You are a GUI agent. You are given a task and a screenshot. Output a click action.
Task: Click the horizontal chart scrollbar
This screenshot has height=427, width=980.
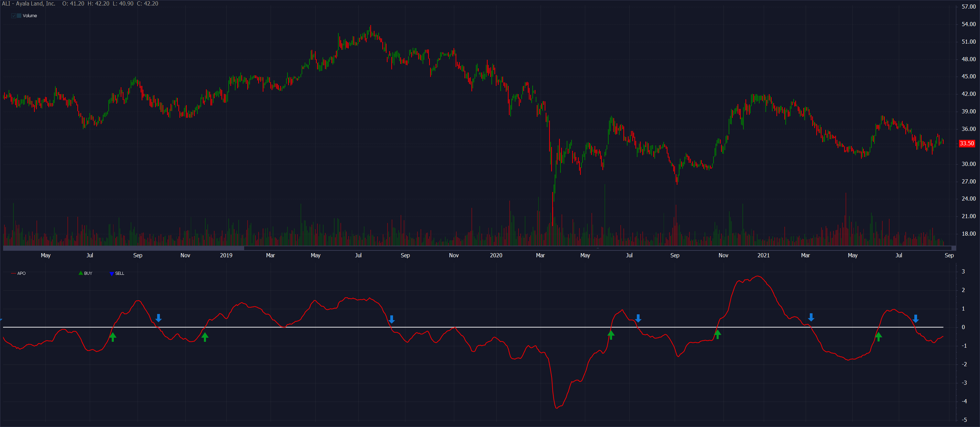(x=124, y=248)
